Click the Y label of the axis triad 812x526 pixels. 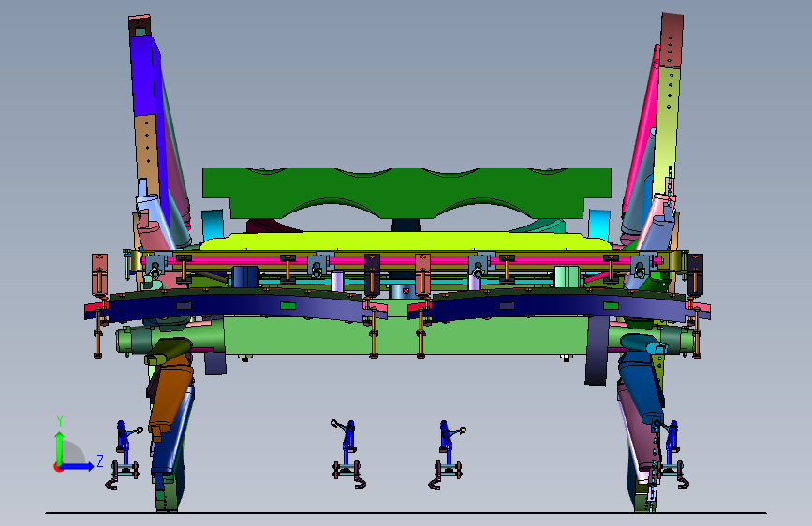[x=60, y=421]
